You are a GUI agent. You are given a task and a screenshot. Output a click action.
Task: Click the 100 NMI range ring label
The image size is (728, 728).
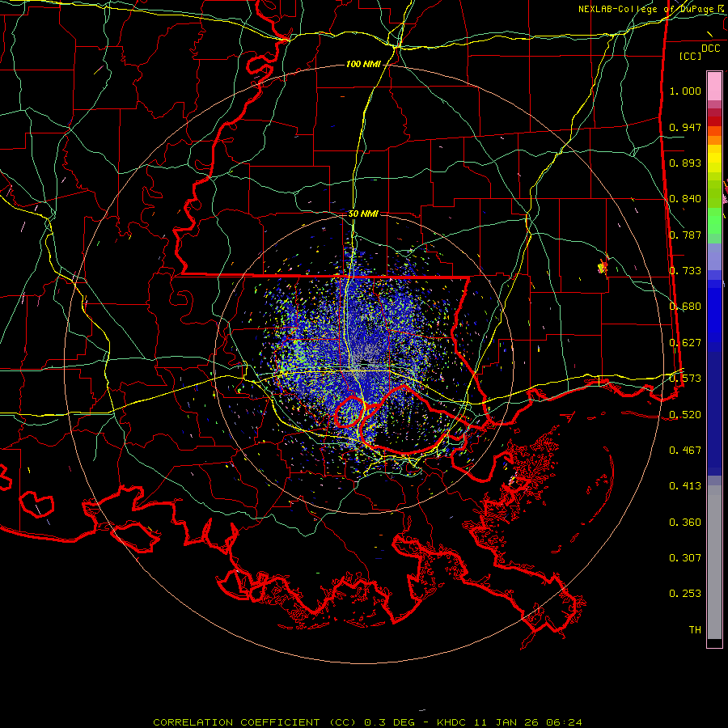[363, 64]
